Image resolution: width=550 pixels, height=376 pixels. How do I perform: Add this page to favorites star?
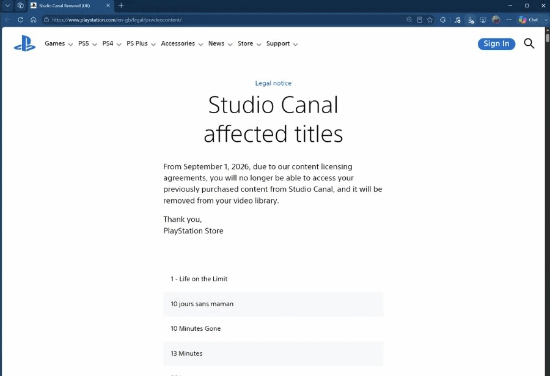(430, 20)
